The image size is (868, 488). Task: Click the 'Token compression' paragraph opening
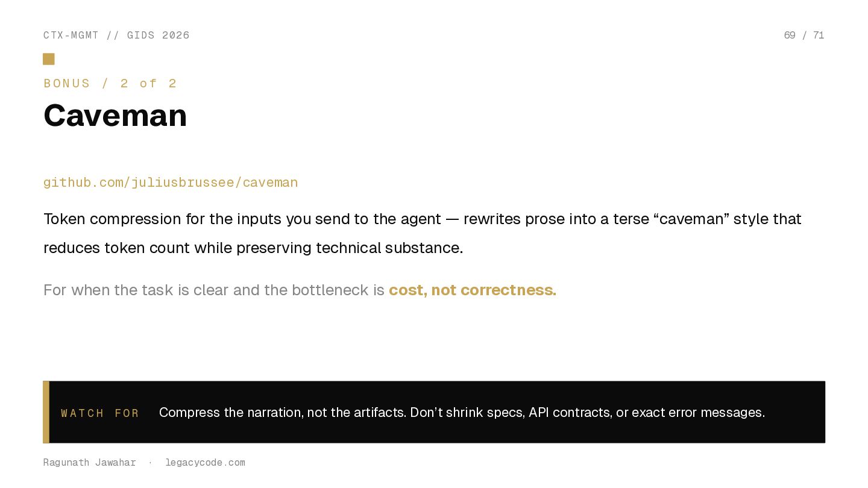[112, 219]
